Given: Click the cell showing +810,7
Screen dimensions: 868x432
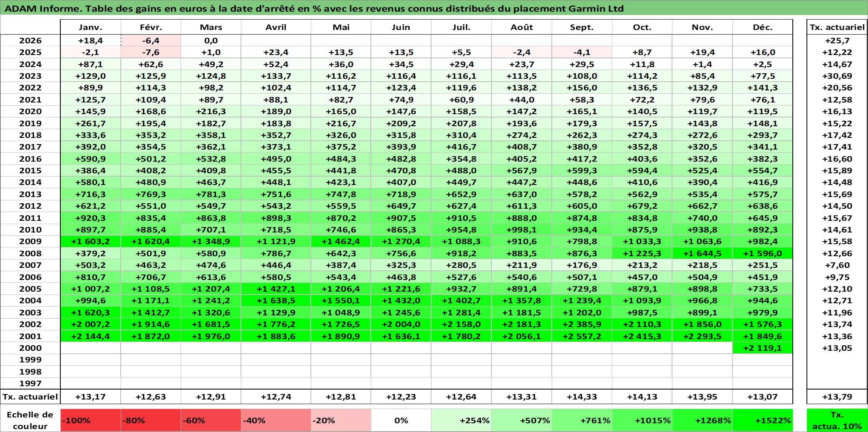Looking at the screenshot, I should [x=91, y=277].
